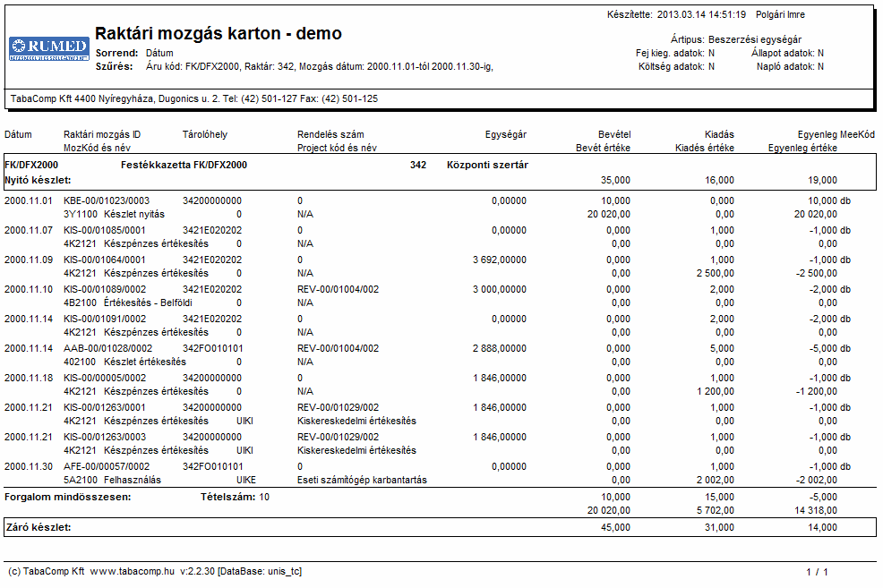Screen dimensions: 883x588
Task: Click the 'Tárolóhely' column header
Action: [205, 134]
